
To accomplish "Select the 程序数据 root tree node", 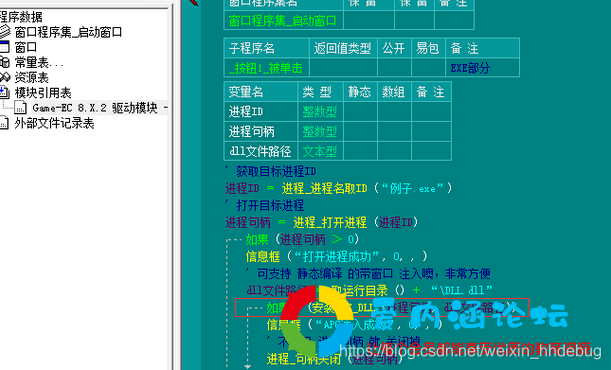I will (x=21, y=17).
